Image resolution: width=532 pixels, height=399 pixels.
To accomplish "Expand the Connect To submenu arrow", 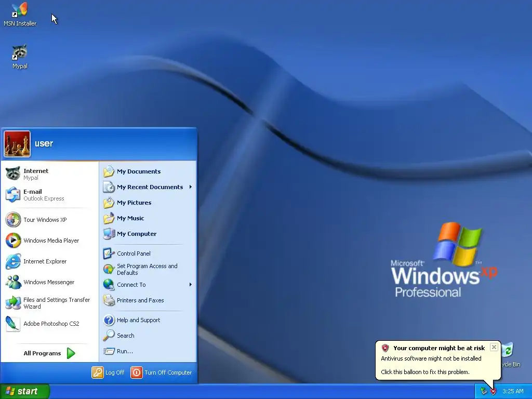I will point(191,285).
